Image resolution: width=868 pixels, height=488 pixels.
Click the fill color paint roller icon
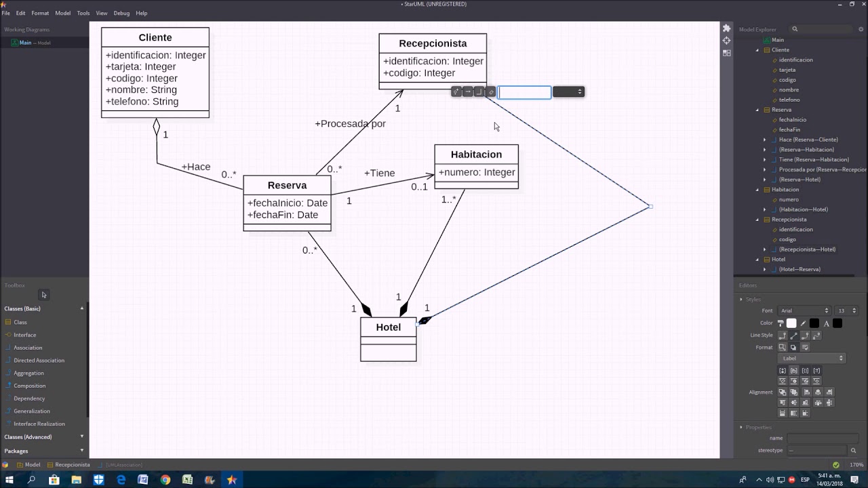pyautogui.click(x=781, y=323)
